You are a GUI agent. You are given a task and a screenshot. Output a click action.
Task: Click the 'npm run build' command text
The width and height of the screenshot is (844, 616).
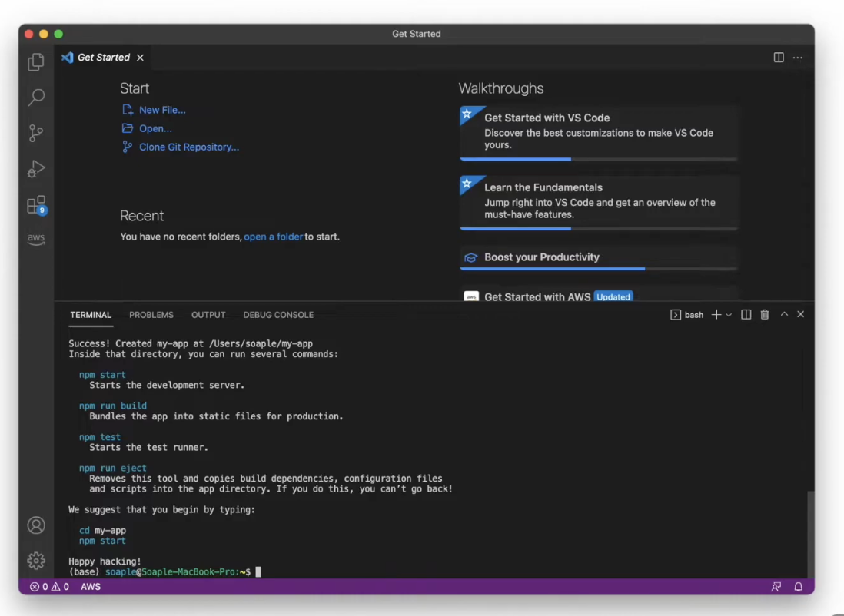[x=113, y=406]
